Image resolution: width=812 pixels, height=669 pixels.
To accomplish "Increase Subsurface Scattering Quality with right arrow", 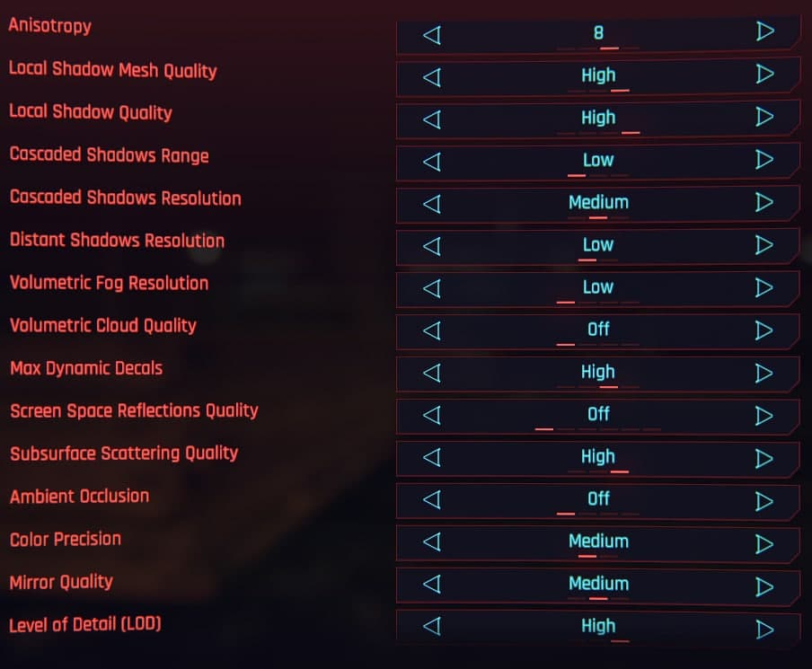I will [x=765, y=458].
